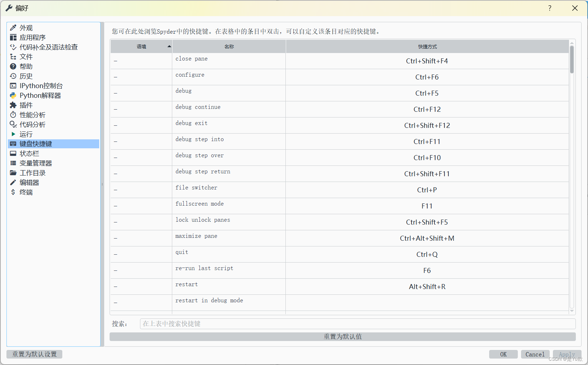Open the 外观 preferences page

(53, 28)
